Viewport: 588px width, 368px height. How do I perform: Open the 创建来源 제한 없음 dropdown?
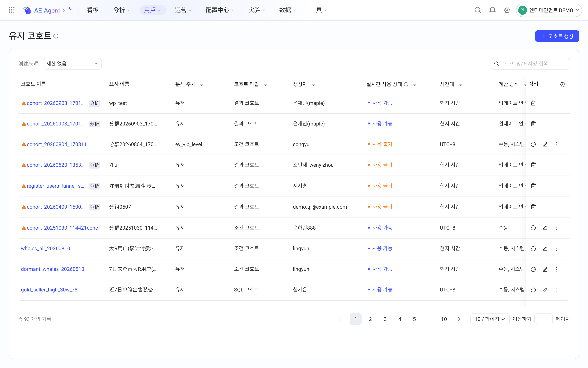pyautogui.click(x=72, y=63)
